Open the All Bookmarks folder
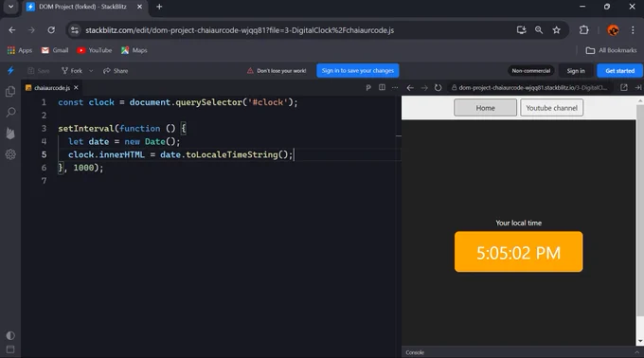Screen dimensions: 644x358 click(x=611, y=50)
